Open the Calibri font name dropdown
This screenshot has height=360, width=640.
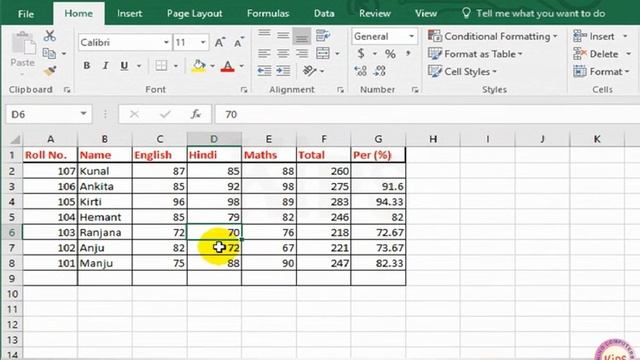pos(166,42)
